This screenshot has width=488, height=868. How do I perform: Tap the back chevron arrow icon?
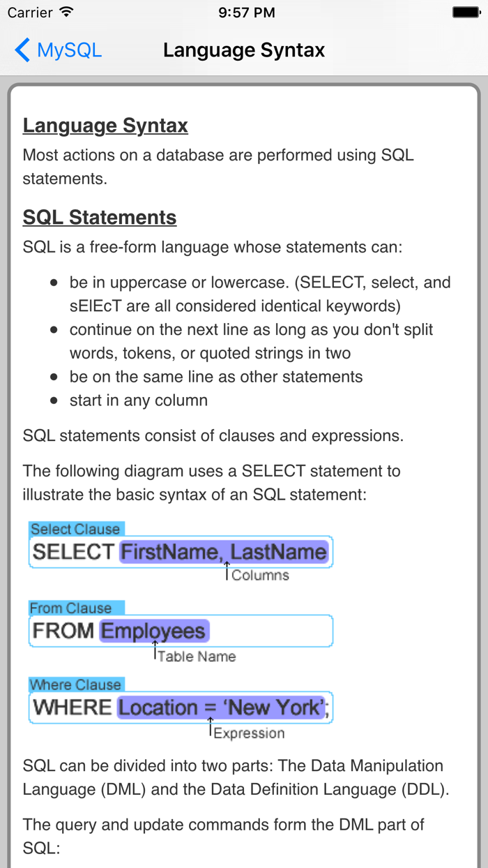pyautogui.click(x=20, y=50)
